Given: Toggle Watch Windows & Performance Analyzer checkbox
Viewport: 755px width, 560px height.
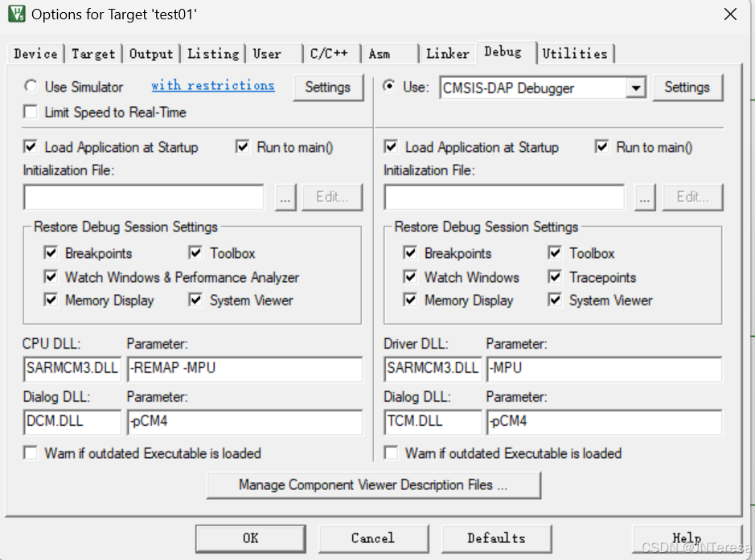Looking at the screenshot, I should point(51,276).
